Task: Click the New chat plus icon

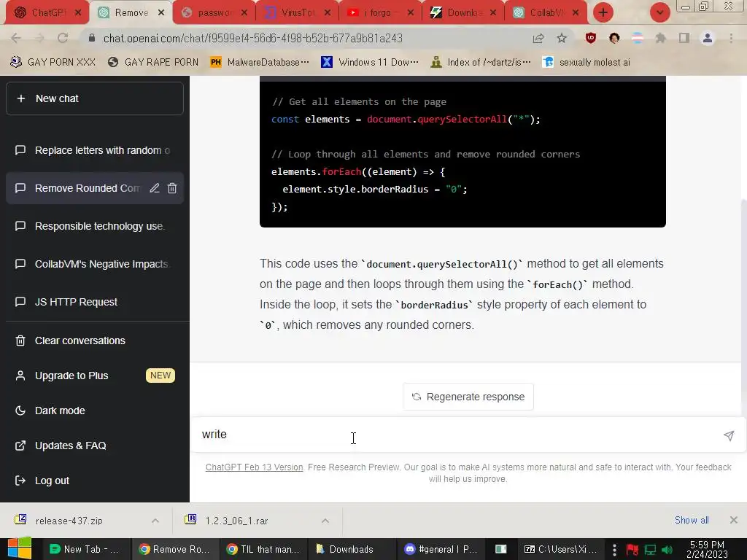Action: [21, 98]
